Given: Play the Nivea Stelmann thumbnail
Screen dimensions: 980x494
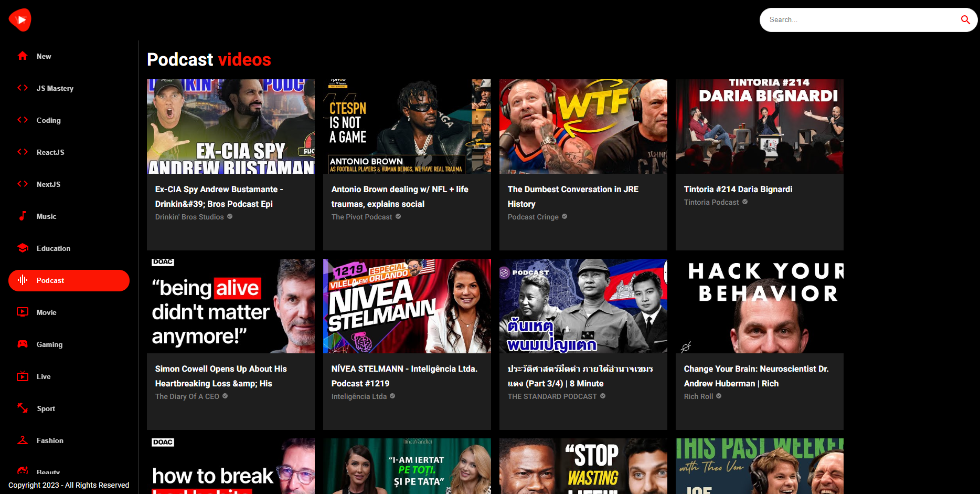Looking at the screenshot, I should [407, 306].
